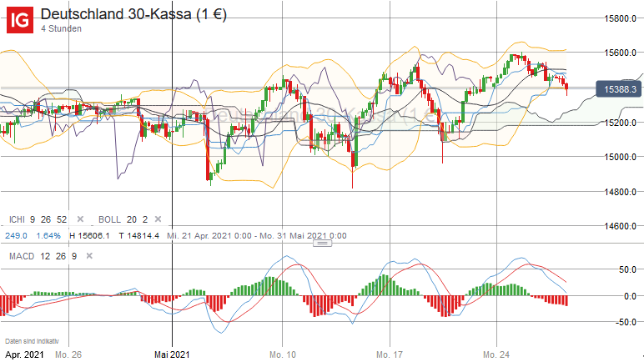Click the Mo. 24 time axis label
This screenshot has height=362, width=644.
pos(496,354)
